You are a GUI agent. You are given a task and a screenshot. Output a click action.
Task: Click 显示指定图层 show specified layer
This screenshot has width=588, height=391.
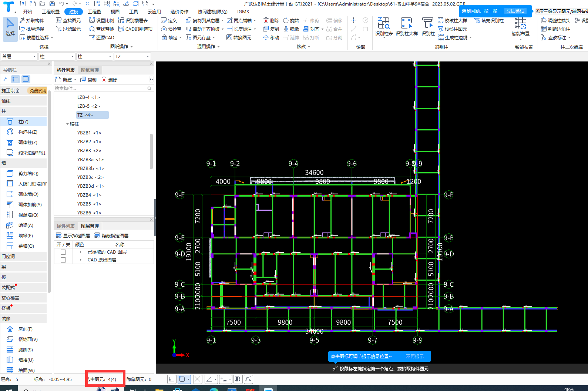(x=73, y=235)
